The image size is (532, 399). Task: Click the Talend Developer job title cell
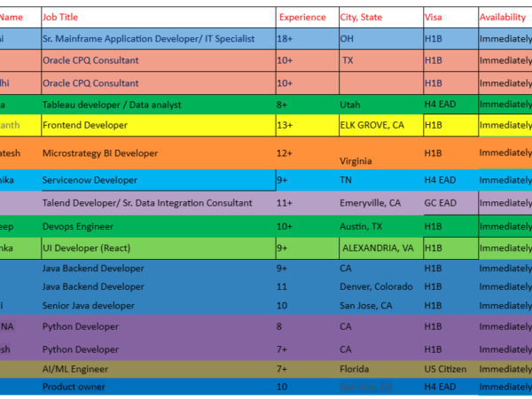coord(146,202)
